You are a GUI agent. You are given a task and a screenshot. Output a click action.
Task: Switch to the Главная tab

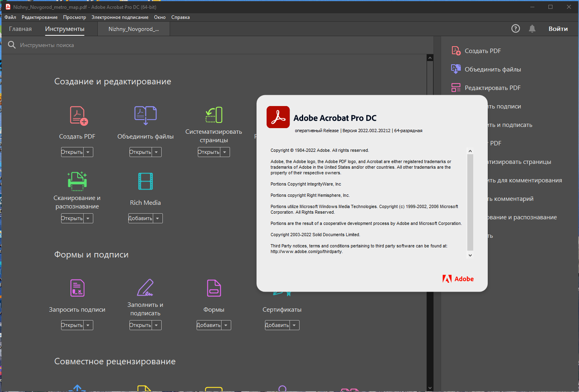(20, 29)
